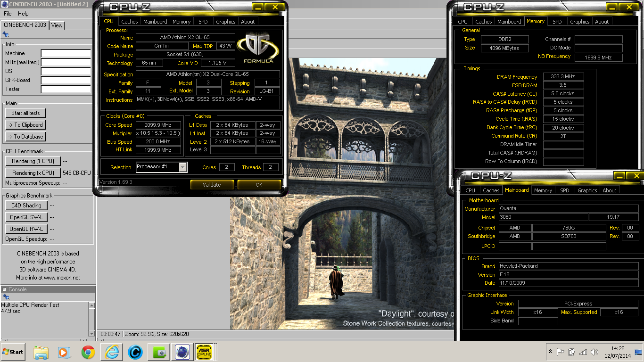The width and height of the screenshot is (644, 362).
Task: Click the 2099.9 MHz core speed value
Action: (158, 125)
